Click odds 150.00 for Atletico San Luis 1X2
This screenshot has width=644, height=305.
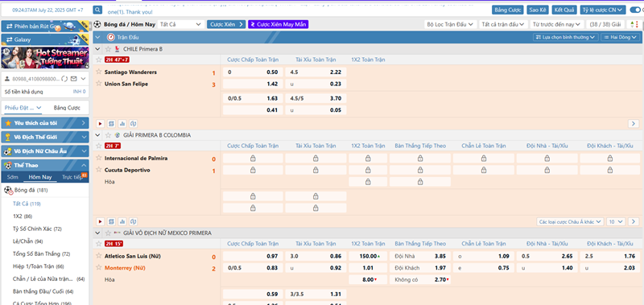(368, 256)
